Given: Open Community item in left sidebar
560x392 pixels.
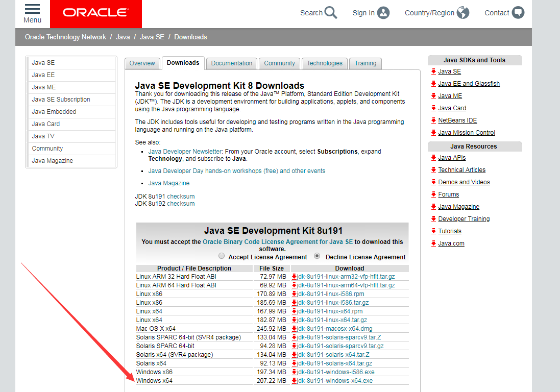Looking at the screenshot, I should pyautogui.click(x=72, y=149).
